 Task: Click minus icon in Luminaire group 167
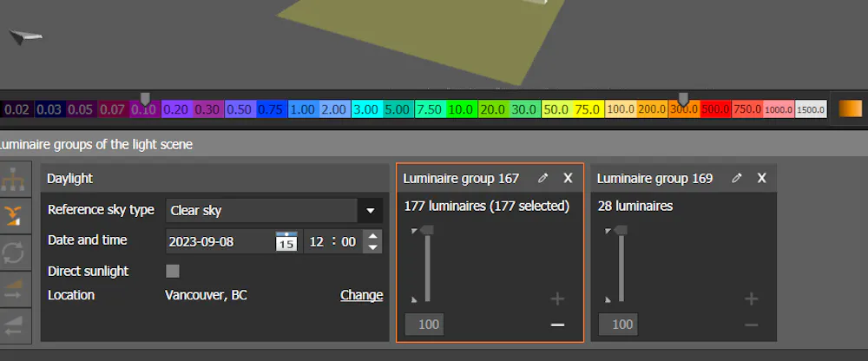557,325
